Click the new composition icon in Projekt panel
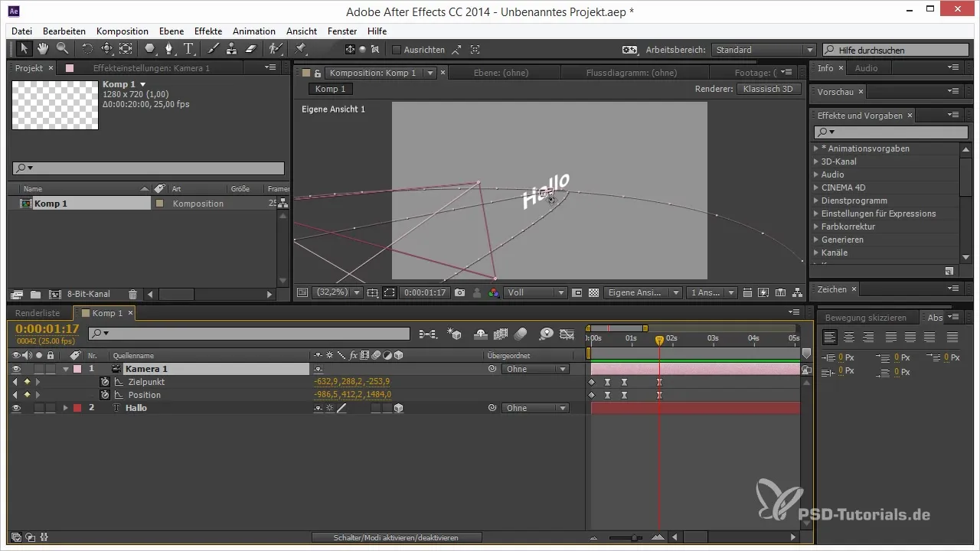 [55, 294]
